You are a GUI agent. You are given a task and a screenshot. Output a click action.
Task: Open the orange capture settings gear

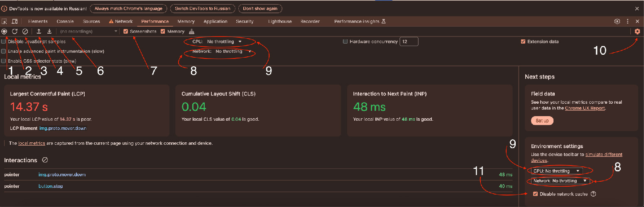coord(637,32)
